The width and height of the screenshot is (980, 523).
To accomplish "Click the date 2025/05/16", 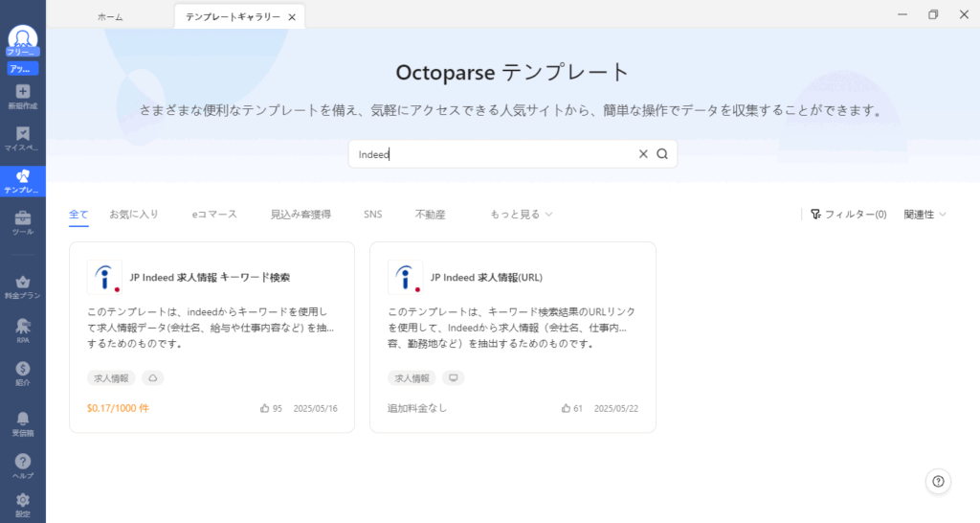I will 315,408.
